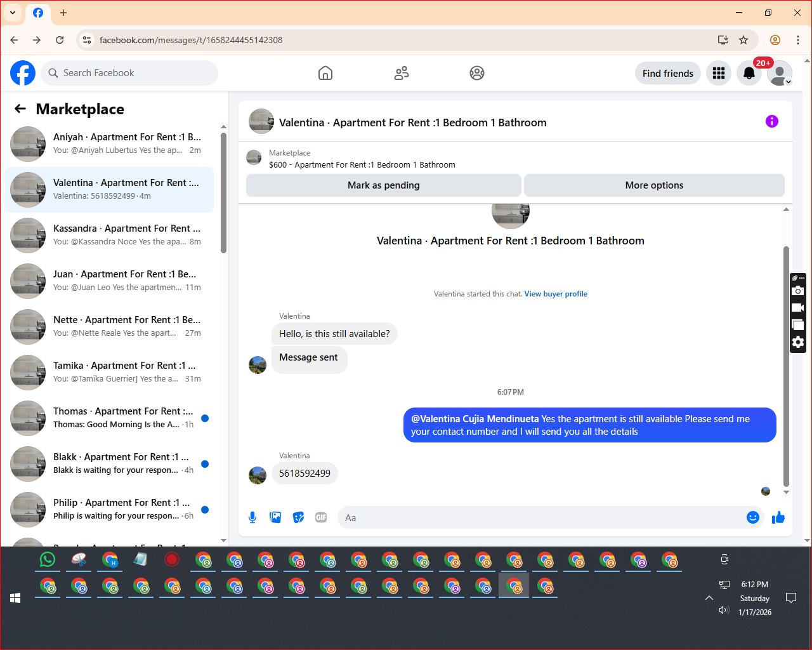Open the Facebook menu grid icon

point(719,73)
